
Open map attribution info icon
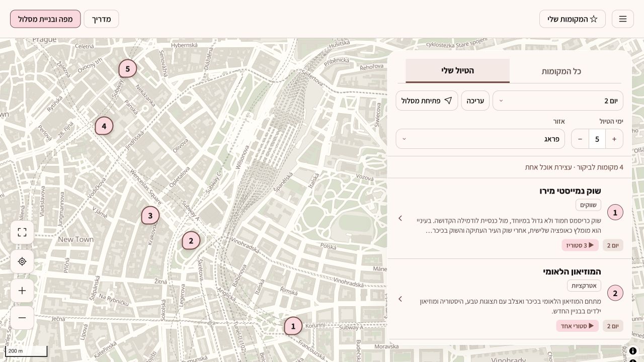pyautogui.click(x=633, y=351)
